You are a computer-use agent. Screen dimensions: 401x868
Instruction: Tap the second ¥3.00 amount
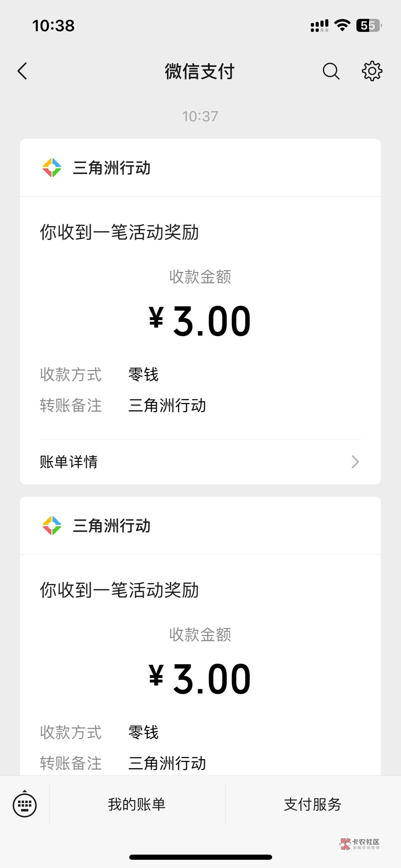(200, 679)
